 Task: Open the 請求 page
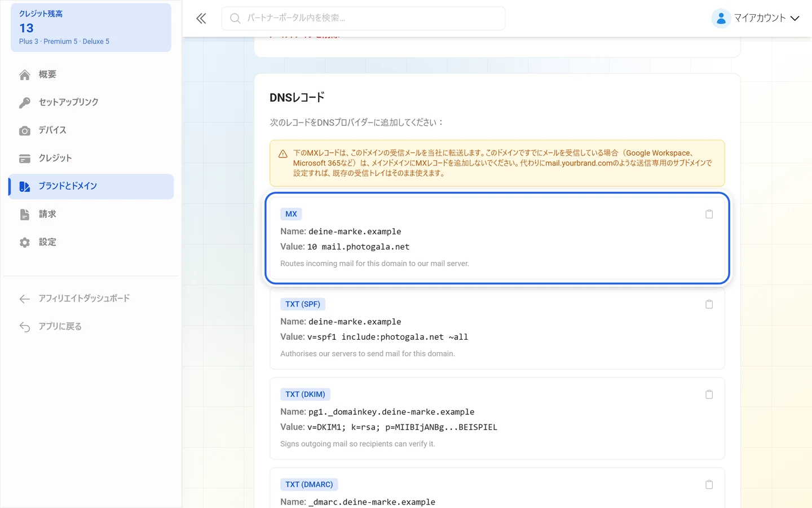click(x=91, y=214)
